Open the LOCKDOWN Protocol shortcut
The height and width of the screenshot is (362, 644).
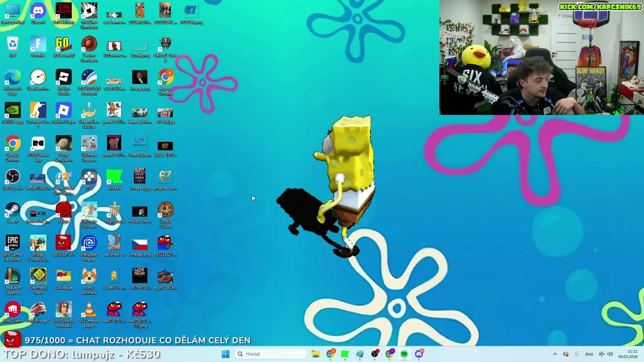point(89,82)
